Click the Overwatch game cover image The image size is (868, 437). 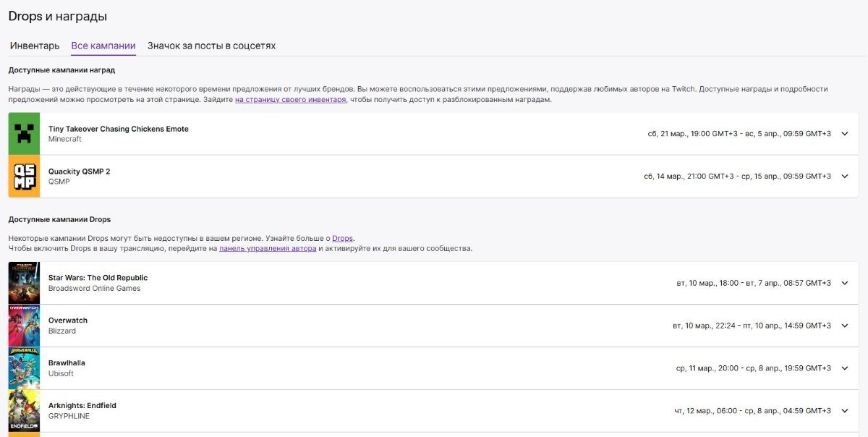(x=24, y=326)
